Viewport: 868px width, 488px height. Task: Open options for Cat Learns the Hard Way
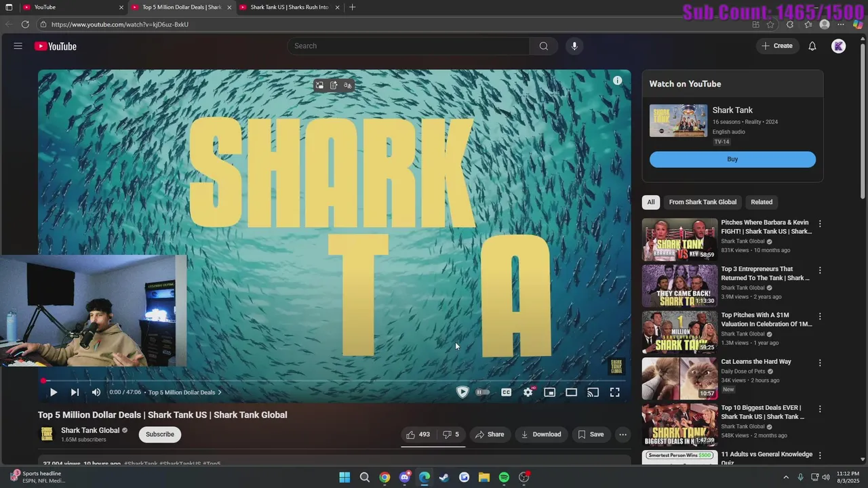tap(820, 363)
